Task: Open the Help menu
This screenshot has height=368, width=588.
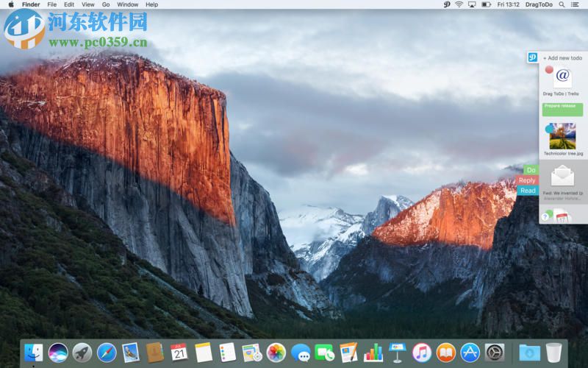Action: 151,4
